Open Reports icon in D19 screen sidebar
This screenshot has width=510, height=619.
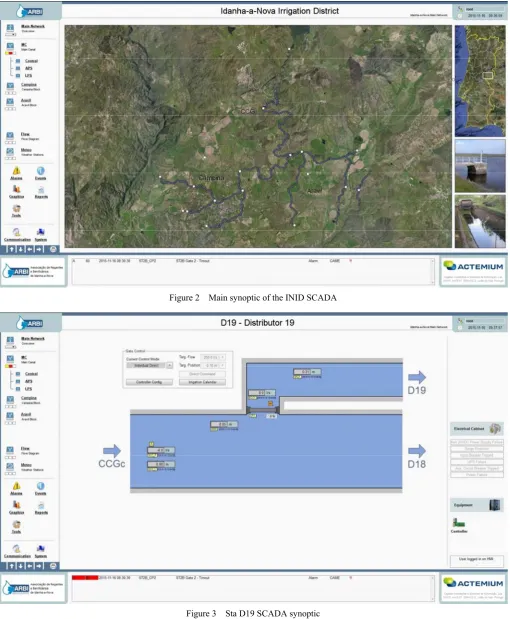pos(41,505)
